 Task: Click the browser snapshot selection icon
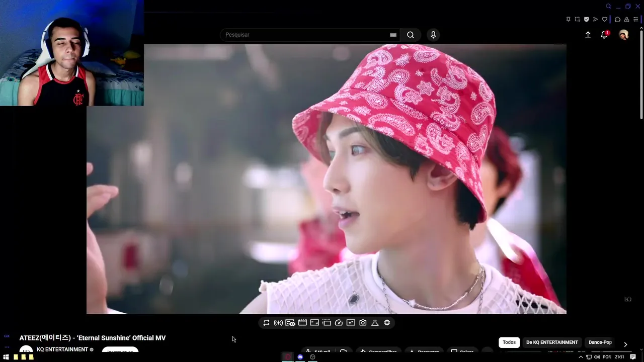point(577,20)
